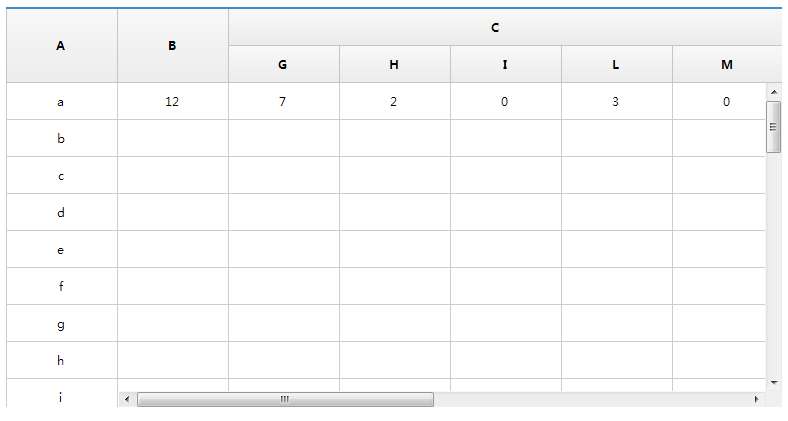The width and height of the screenshot is (788, 421).
Task: Click the row labeled b
Action: pos(61,139)
